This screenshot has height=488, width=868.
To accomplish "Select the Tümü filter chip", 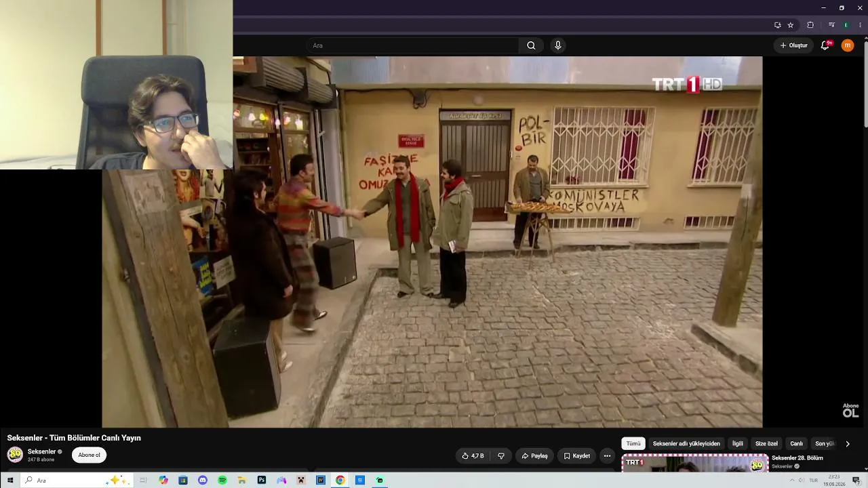I will tap(633, 444).
